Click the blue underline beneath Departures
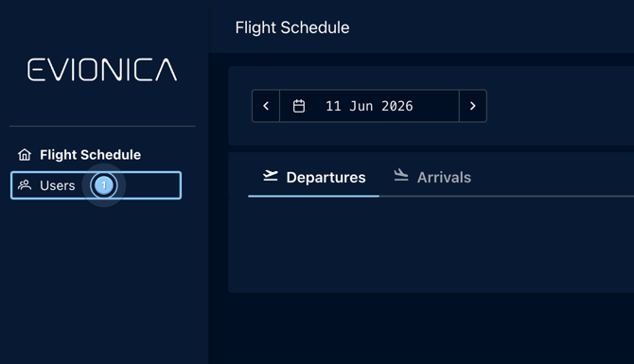 314,197
